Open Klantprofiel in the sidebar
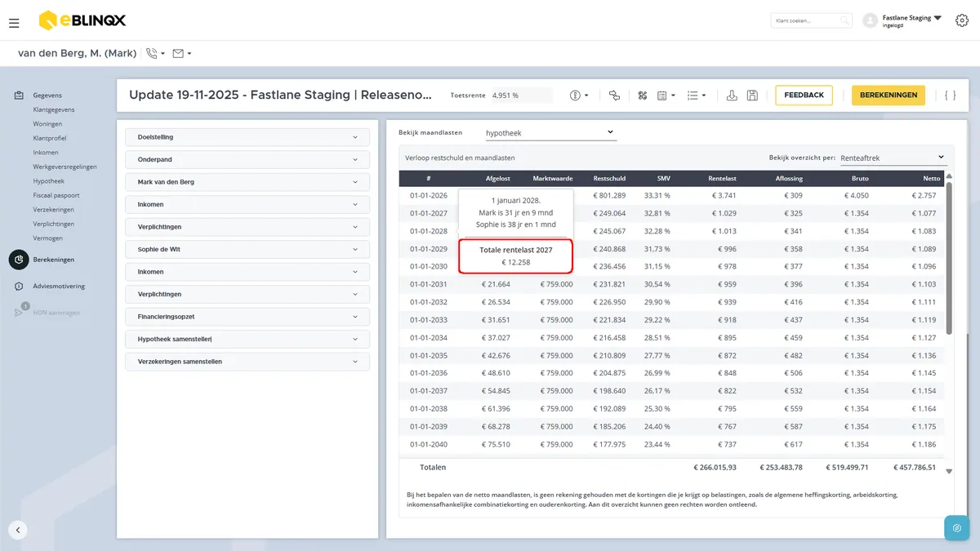Screen dimensions: 980x551 pyautogui.click(x=50, y=138)
